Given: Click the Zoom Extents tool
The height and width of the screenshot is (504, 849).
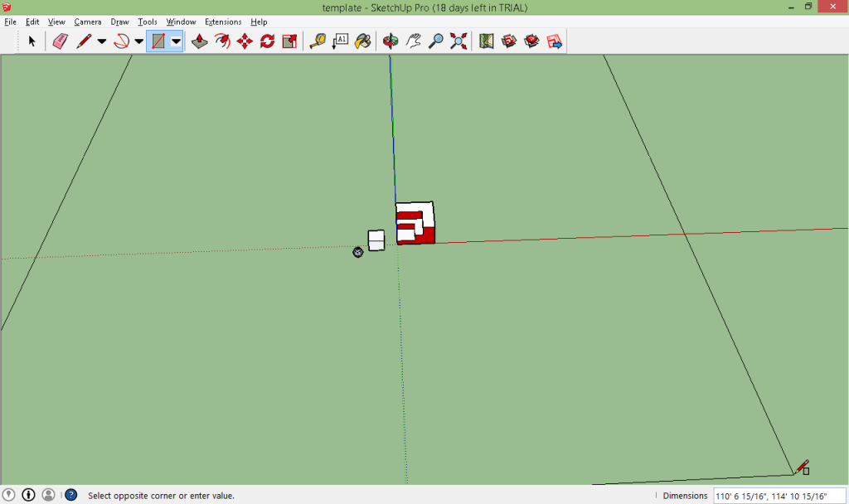Looking at the screenshot, I should 458,41.
